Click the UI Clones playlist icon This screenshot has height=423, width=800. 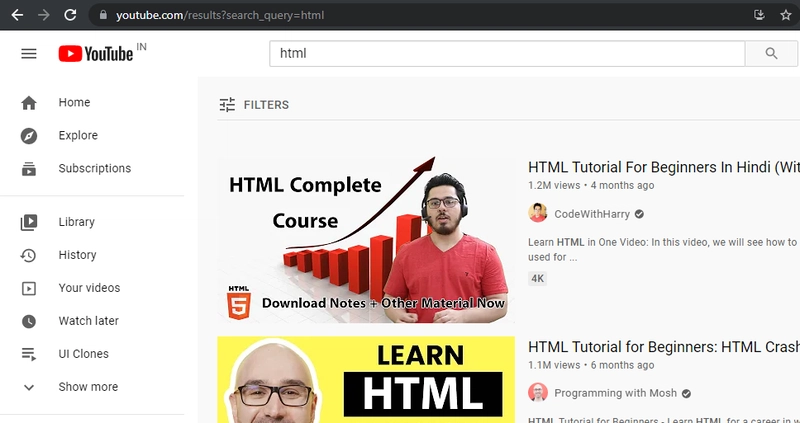29,354
